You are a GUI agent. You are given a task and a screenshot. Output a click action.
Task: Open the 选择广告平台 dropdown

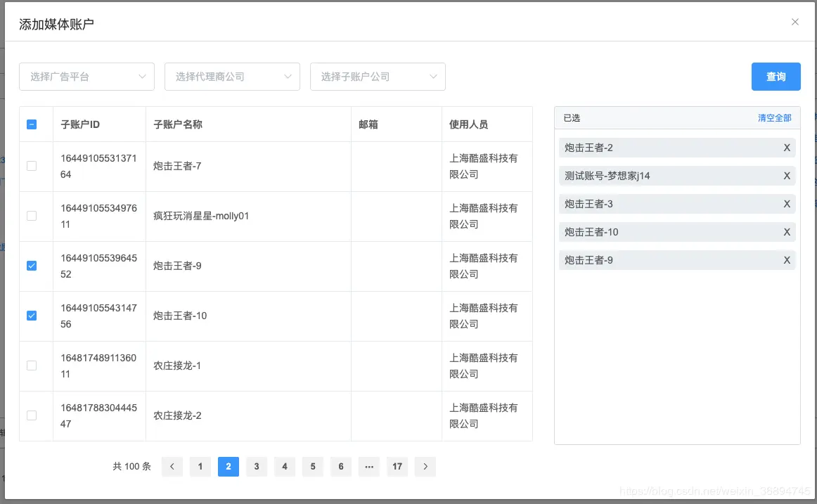[86, 77]
